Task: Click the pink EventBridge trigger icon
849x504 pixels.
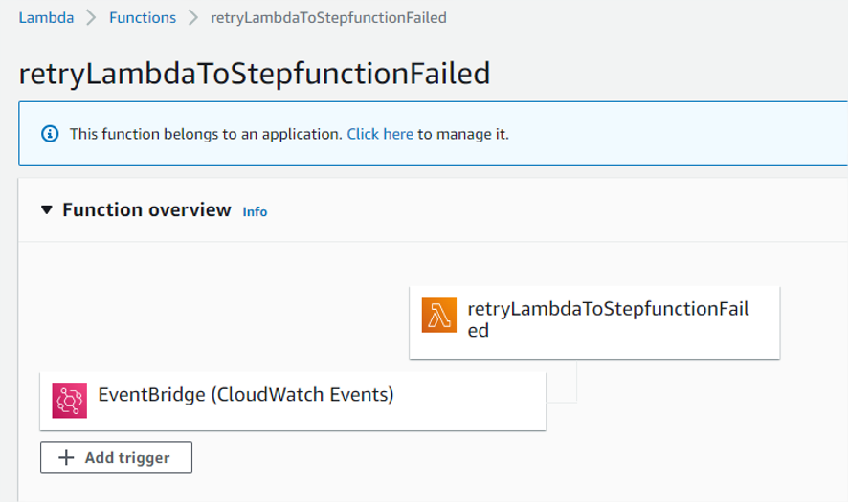Action: click(x=70, y=401)
